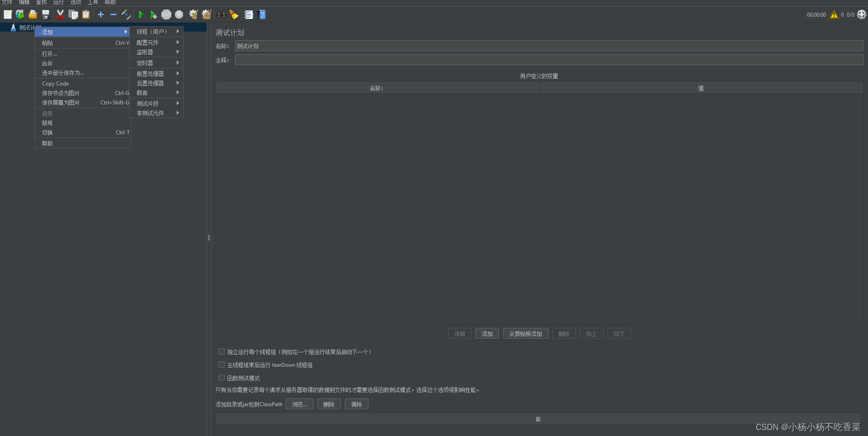Select 粘贴 in the context menu
Screen dimensions: 868x436
coord(83,43)
